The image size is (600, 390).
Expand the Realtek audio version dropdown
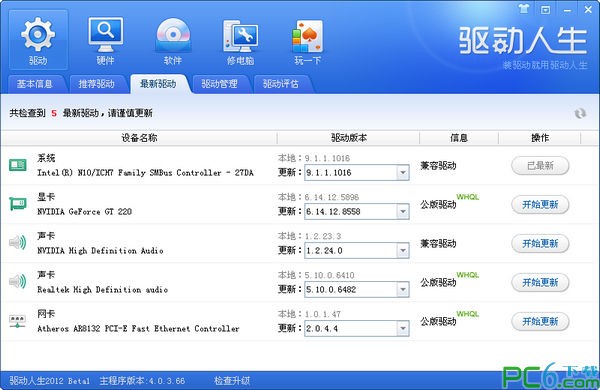(403, 289)
